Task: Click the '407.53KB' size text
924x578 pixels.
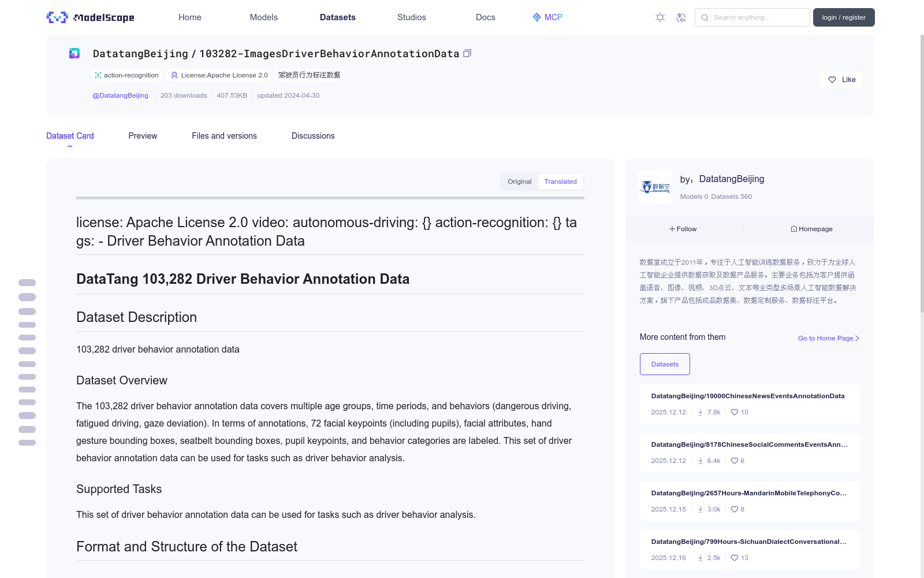Action: pos(232,95)
